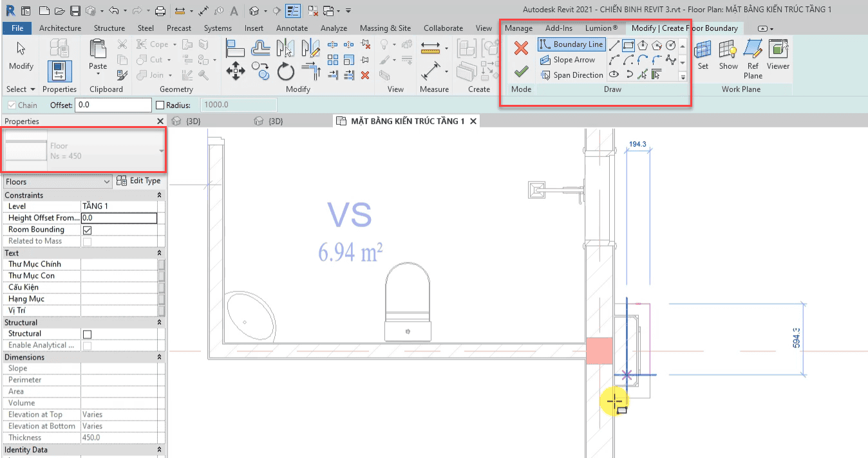
Task: Enable the Structural checkbox
Action: [x=88, y=334]
